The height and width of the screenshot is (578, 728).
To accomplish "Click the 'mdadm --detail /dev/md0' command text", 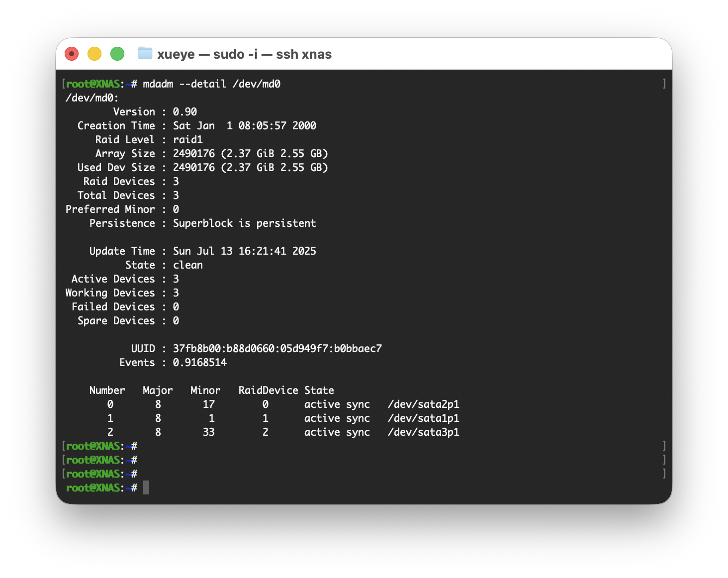I will pos(211,84).
